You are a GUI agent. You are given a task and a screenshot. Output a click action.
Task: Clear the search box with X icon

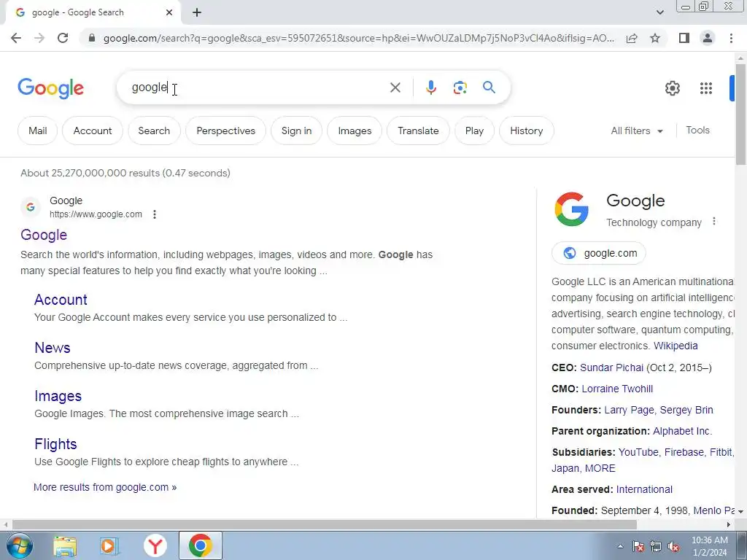[395, 87]
